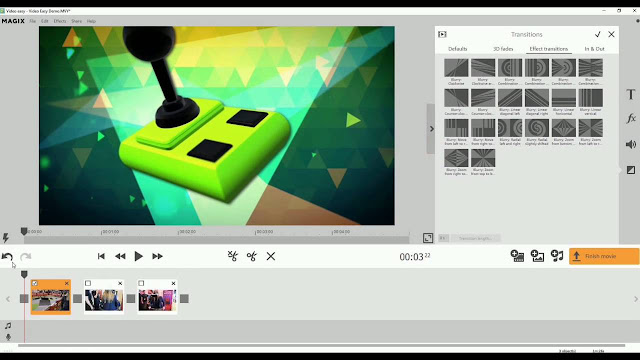
Task: Redo the last undone action
Action: 25,256
